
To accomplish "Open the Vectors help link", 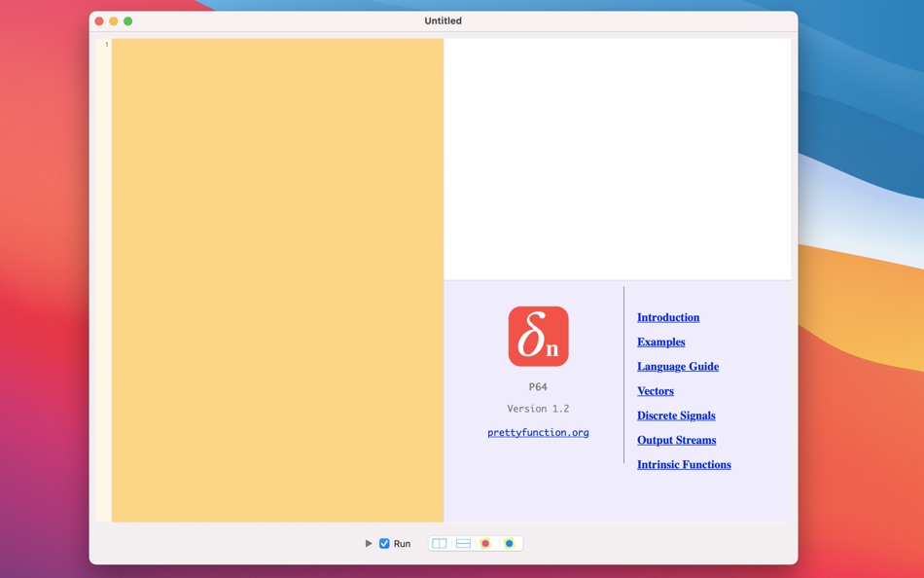I will point(656,391).
